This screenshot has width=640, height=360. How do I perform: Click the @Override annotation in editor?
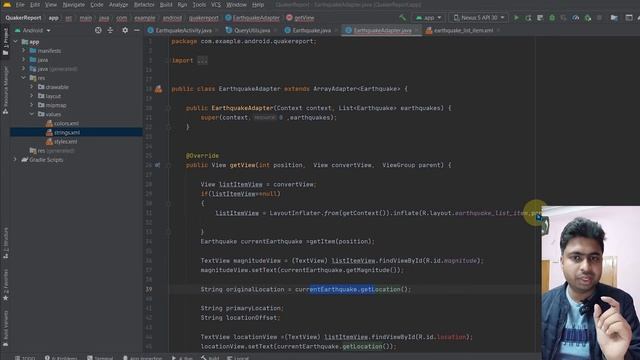202,156
